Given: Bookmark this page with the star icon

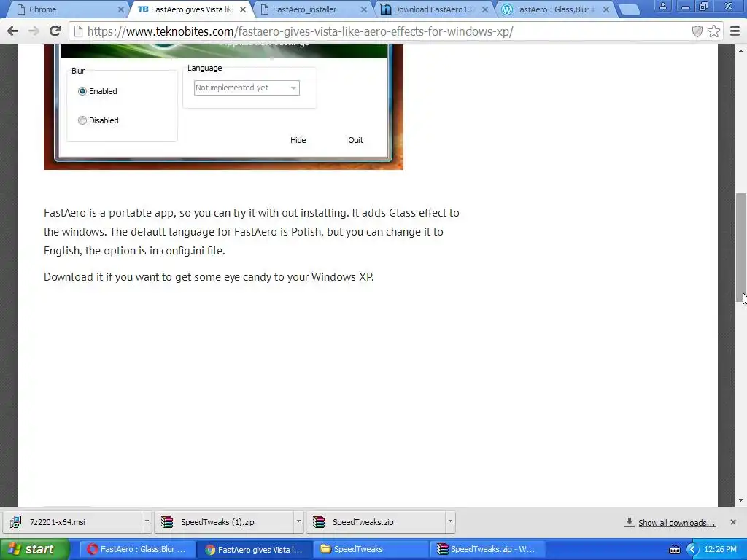Looking at the screenshot, I should coord(713,31).
